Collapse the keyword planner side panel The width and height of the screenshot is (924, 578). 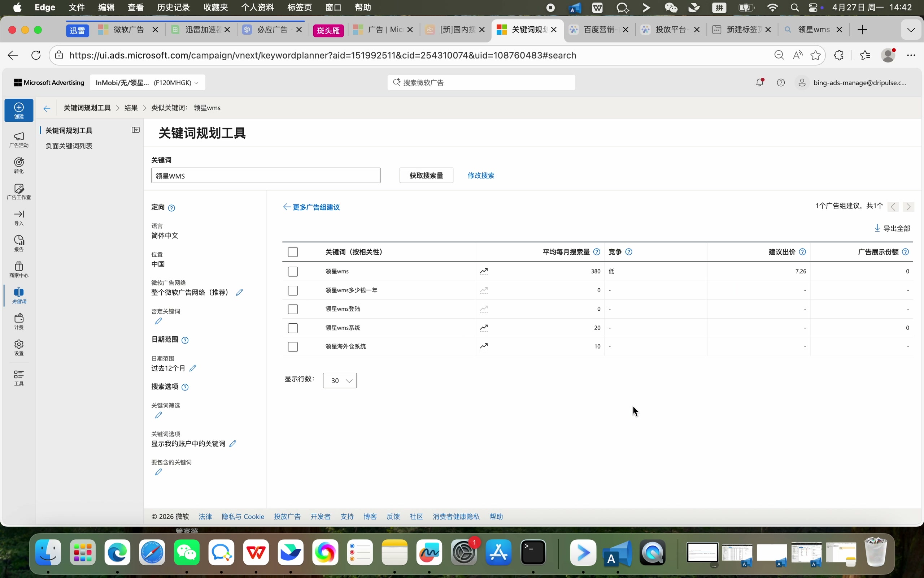click(136, 130)
